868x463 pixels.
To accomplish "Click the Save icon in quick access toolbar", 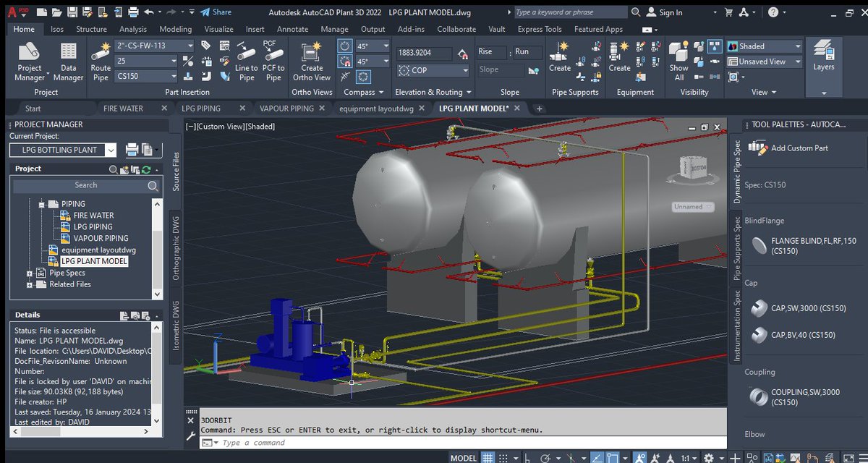I will pos(72,12).
